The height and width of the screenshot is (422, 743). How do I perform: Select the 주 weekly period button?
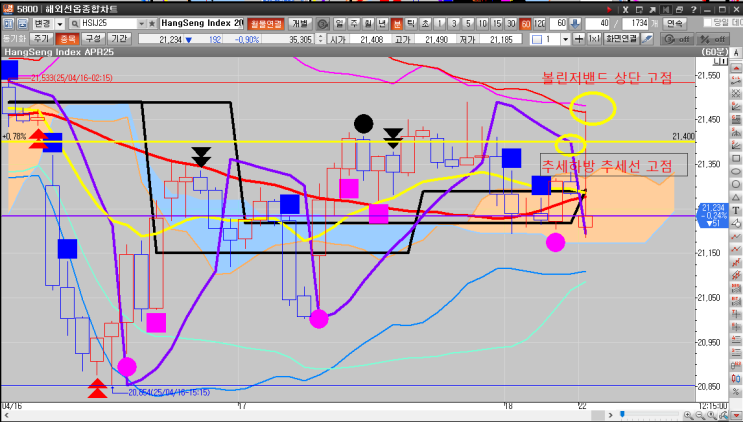354,24
